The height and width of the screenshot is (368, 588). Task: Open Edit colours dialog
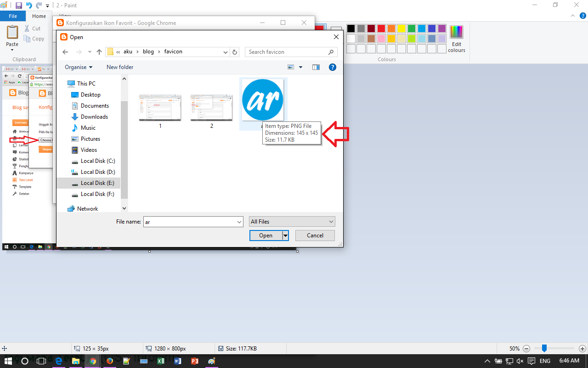coord(457,39)
